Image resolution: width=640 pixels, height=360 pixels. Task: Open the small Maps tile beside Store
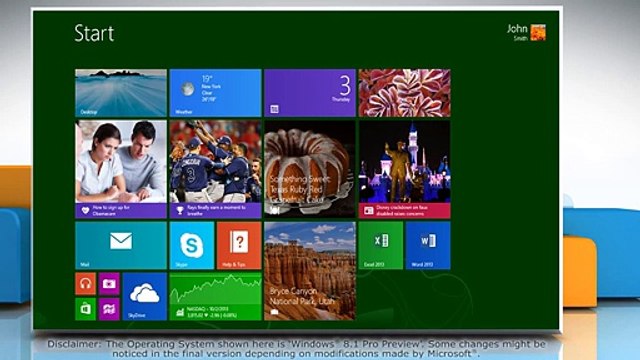[x=109, y=309]
